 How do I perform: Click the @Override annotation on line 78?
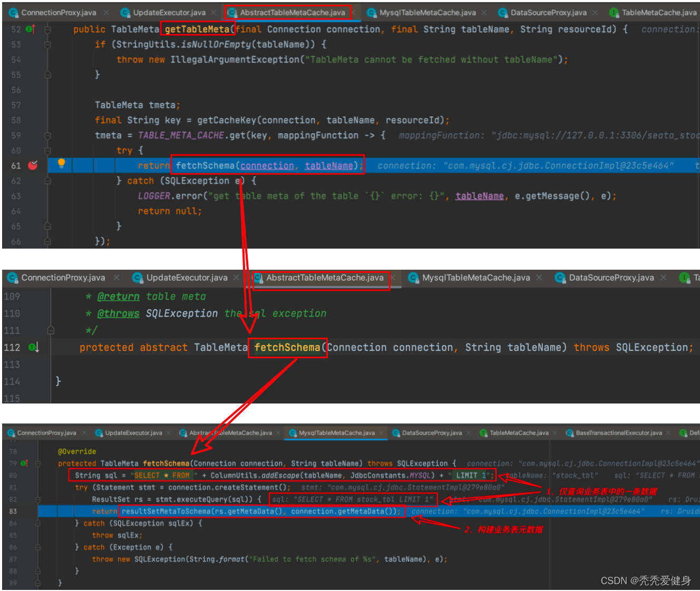(77, 451)
